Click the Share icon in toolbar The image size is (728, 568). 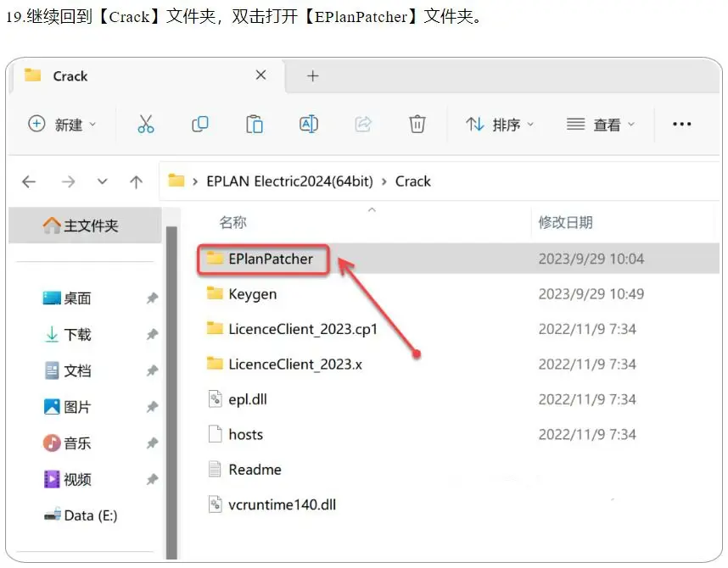pos(363,125)
